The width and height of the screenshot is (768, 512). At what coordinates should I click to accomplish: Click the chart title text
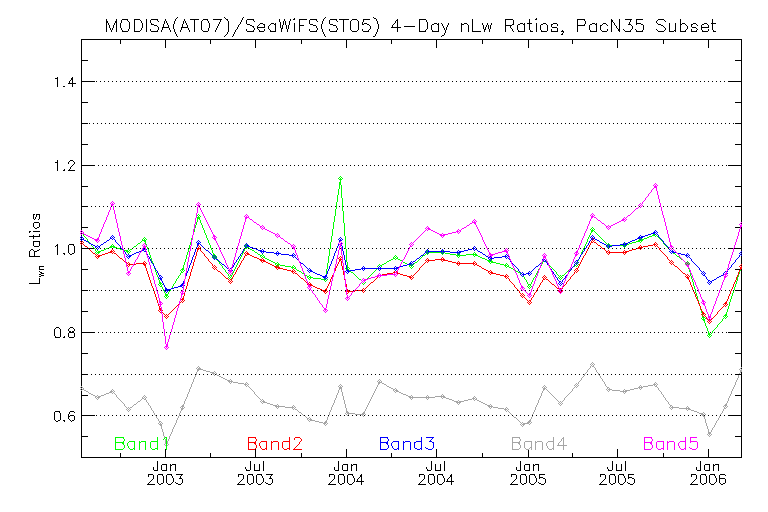(410, 26)
